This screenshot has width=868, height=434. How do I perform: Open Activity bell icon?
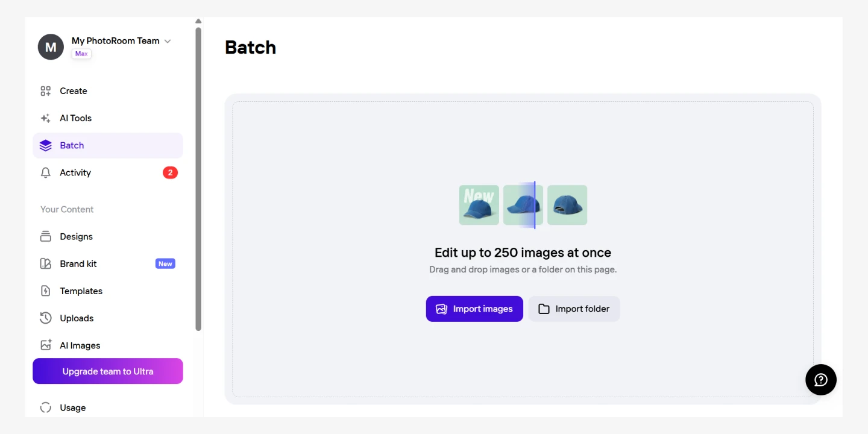click(46, 173)
